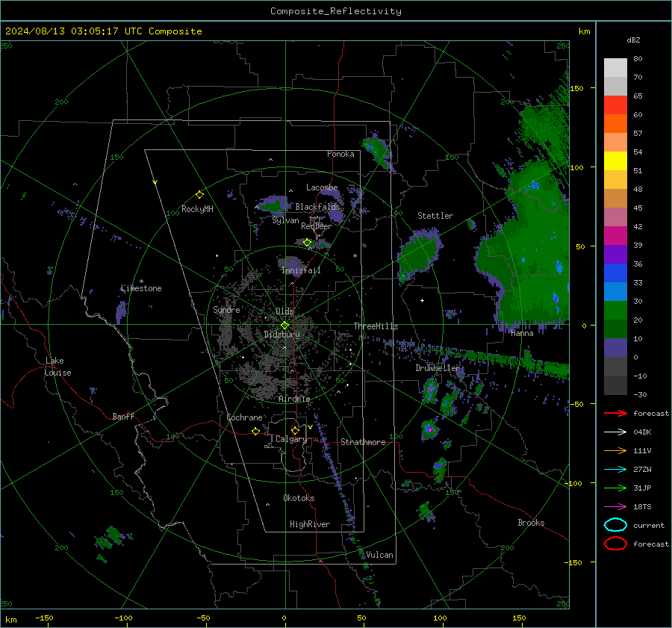Click the green 31JP arrow icon

(x=615, y=488)
